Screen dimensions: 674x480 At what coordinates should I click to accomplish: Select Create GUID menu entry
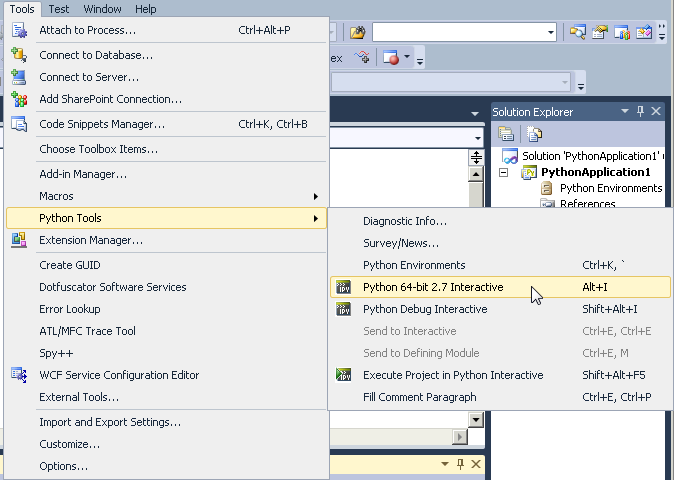(x=166, y=265)
